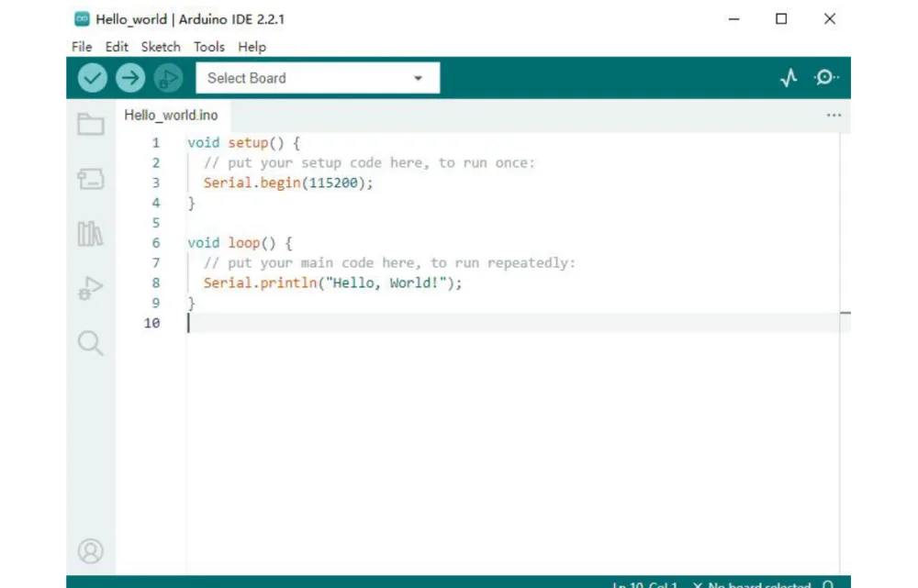Screen dimensions: 918x588
Task: Click closing brace on line 9
Action: point(192,303)
